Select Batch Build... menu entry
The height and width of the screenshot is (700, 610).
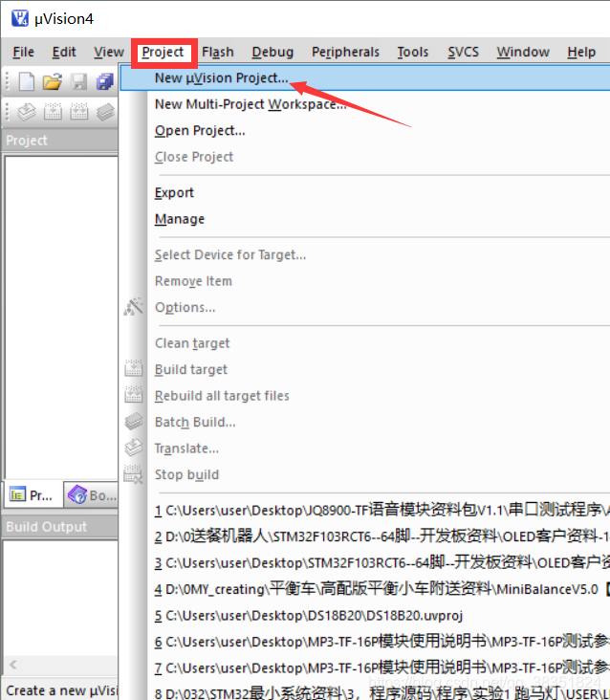pos(365,422)
